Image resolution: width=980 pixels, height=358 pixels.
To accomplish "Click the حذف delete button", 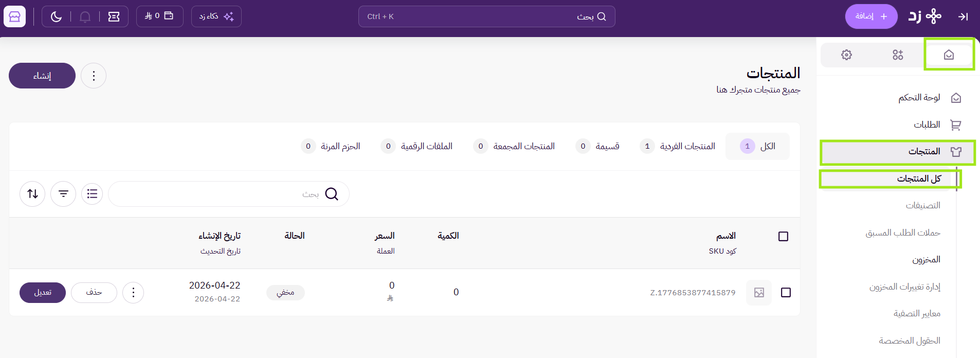I will pos(94,292).
